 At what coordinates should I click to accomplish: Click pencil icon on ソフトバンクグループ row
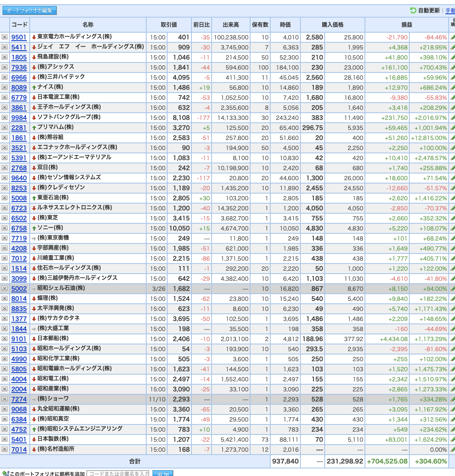pyautogui.click(x=452, y=117)
